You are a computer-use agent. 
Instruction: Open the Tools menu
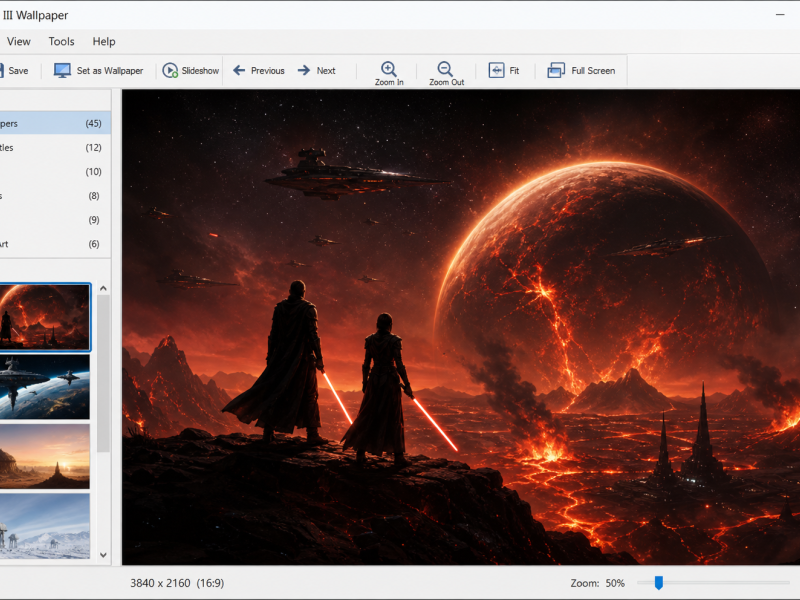[x=61, y=41]
